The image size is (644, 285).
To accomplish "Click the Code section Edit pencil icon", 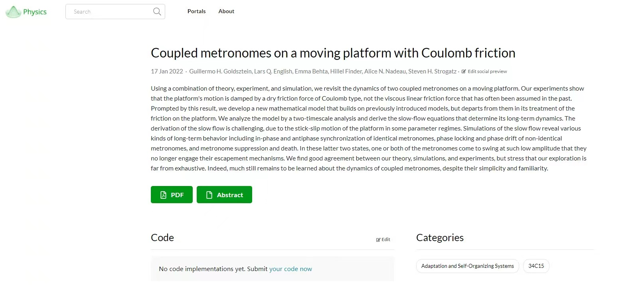I will [378, 240].
